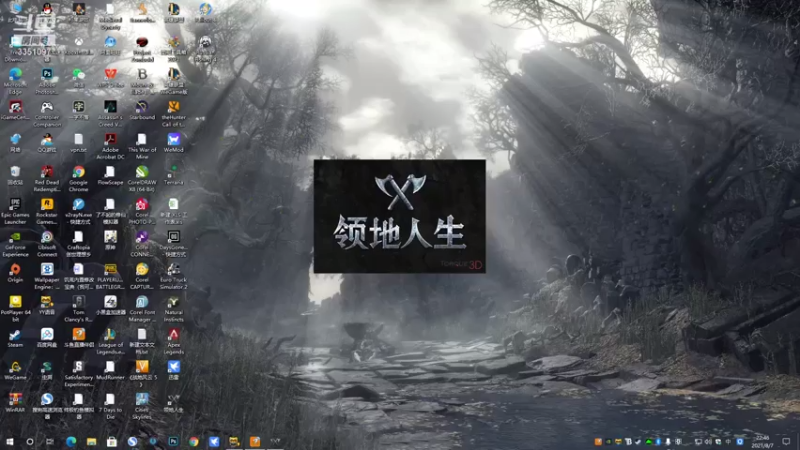The height and width of the screenshot is (450, 800).
Task: Select the Steam desktop shortcut
Action: click(x=15, y=338)
